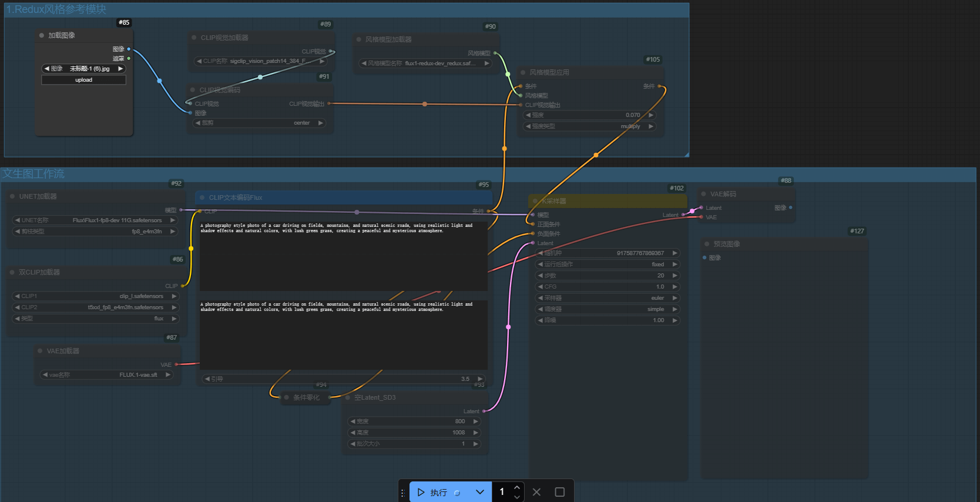Viewport: 980px width, 502px height.
Task: Open the UNET名称 model selector
Action: pyautogui.click(x=95, y=220)
